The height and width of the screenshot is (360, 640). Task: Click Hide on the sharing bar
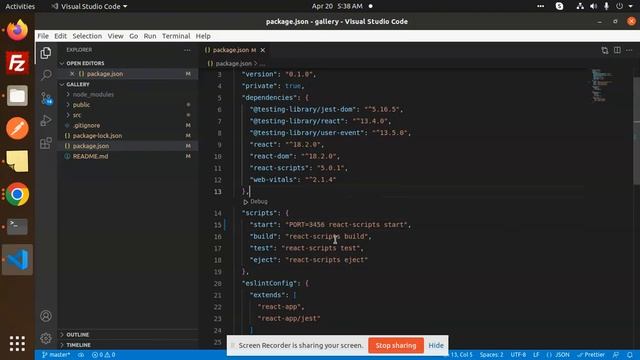[436, 345]
